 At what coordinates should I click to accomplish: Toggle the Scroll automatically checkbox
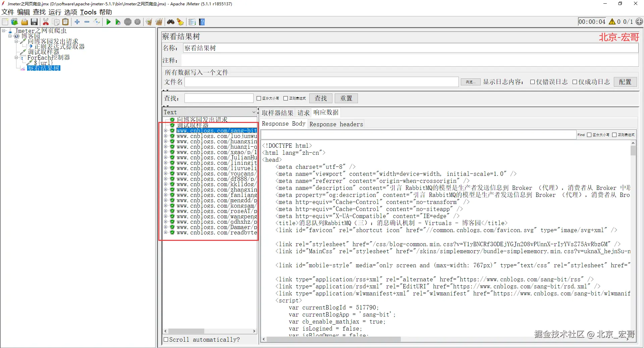(166, 340)
